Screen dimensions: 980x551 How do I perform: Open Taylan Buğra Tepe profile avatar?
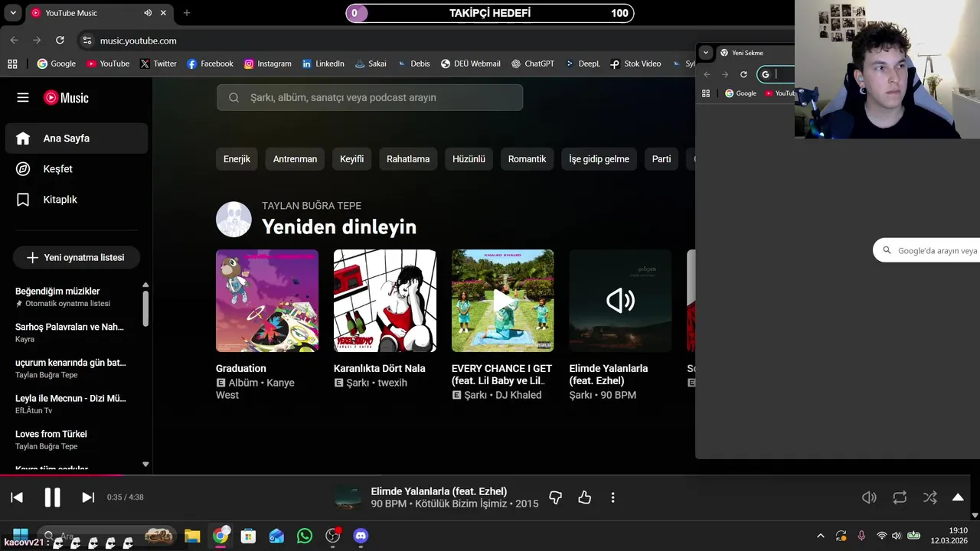pyautogui.click(x=234, y=219)
